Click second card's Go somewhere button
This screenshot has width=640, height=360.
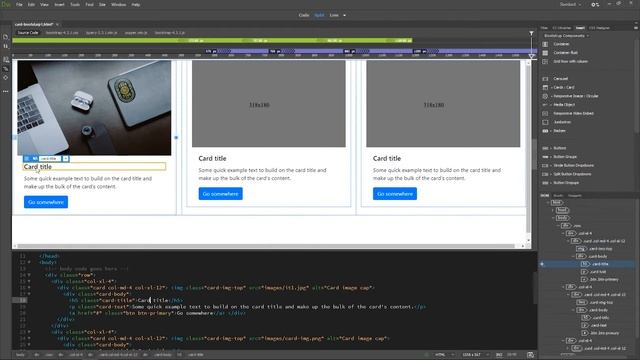pos(220,193)
